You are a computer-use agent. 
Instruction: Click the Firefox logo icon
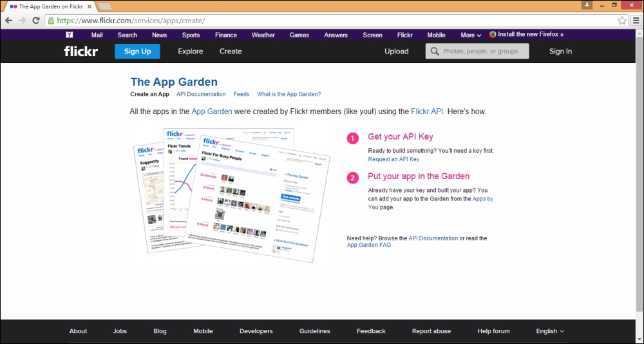(x=493, y=35)
